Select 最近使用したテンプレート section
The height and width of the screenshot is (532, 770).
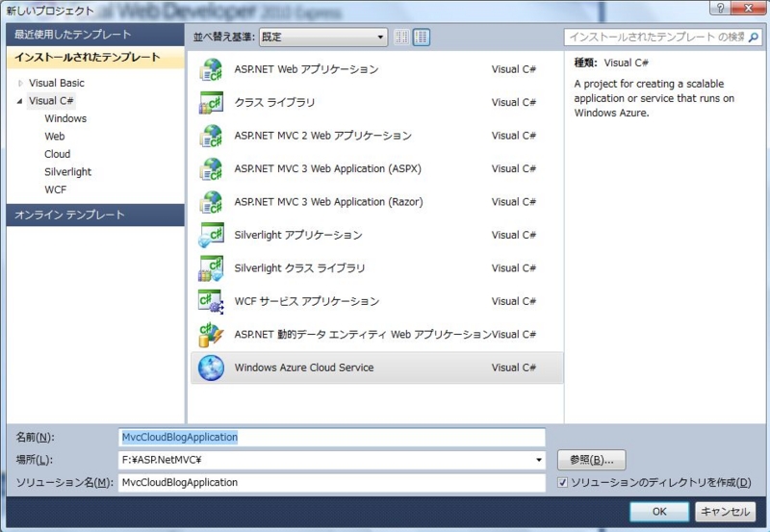[95, 35]
